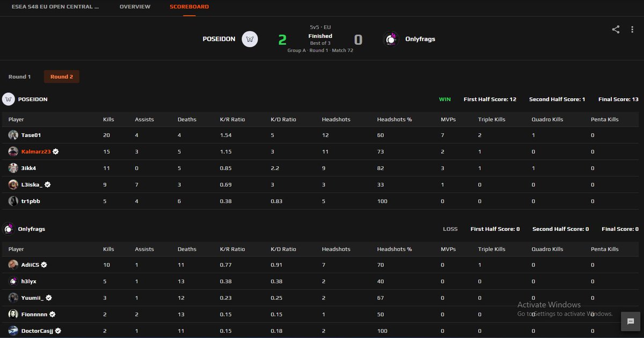
Task: Click h3lyx's avatar
Action: click(x=13, y=281)
